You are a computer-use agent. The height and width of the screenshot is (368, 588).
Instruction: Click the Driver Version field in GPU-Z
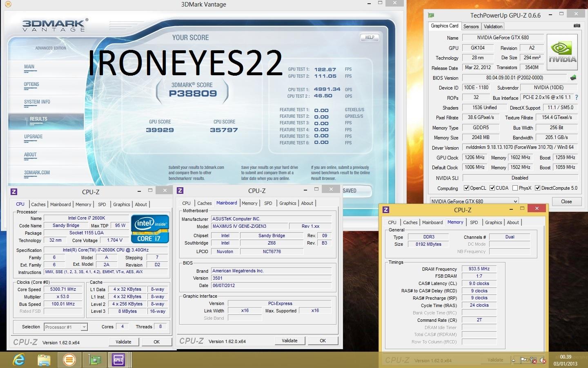520,147
